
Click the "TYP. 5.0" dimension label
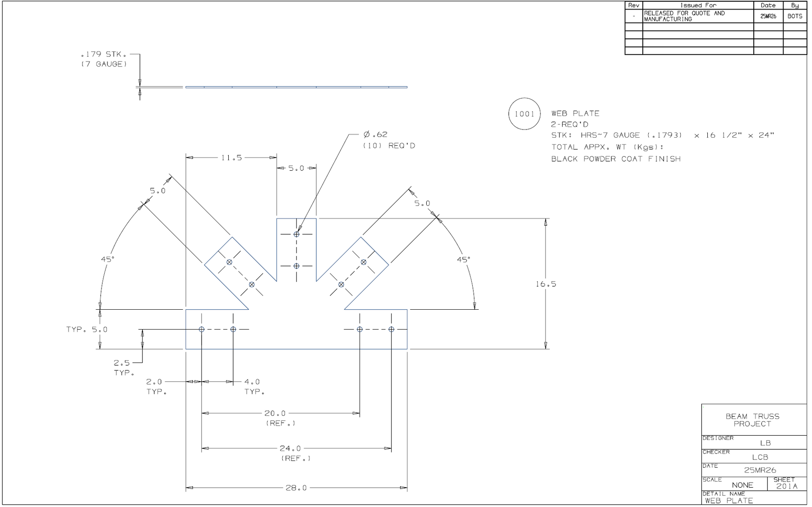[87, 330]
